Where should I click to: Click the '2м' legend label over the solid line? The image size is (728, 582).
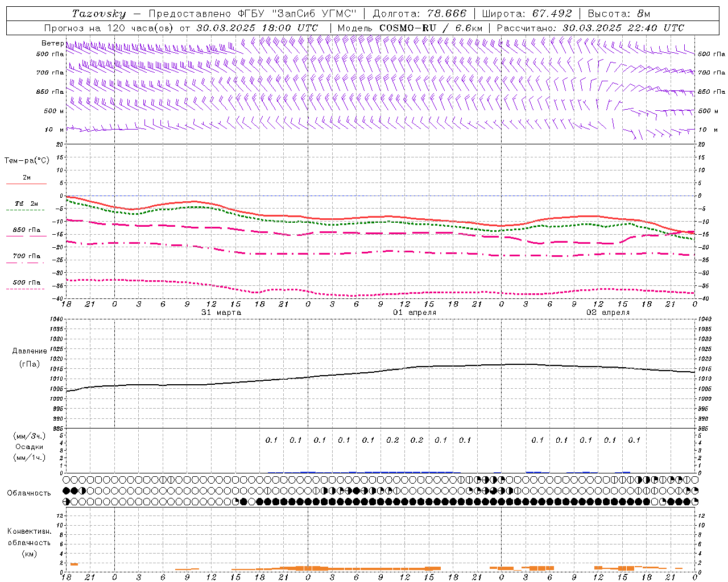[x=27, y=178]
